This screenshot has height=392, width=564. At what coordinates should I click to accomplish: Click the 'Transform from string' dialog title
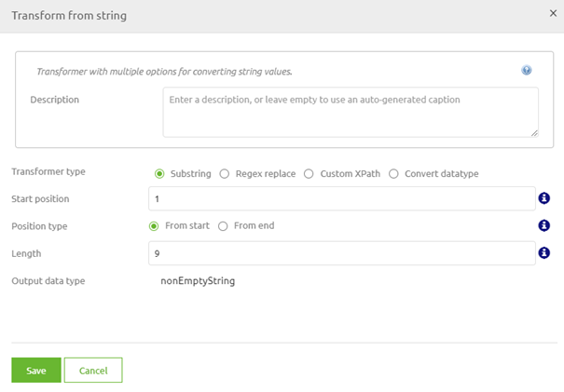(x=69, y=16)
